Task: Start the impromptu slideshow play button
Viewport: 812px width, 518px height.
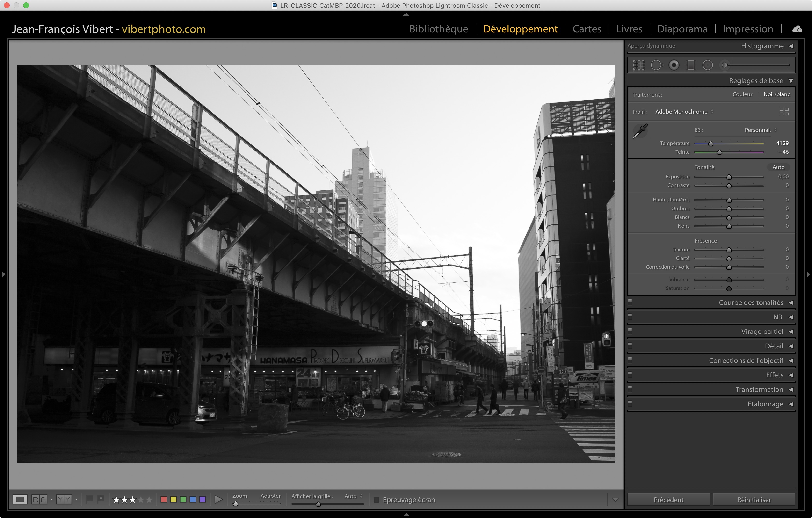Action: (x=218, y=499)
